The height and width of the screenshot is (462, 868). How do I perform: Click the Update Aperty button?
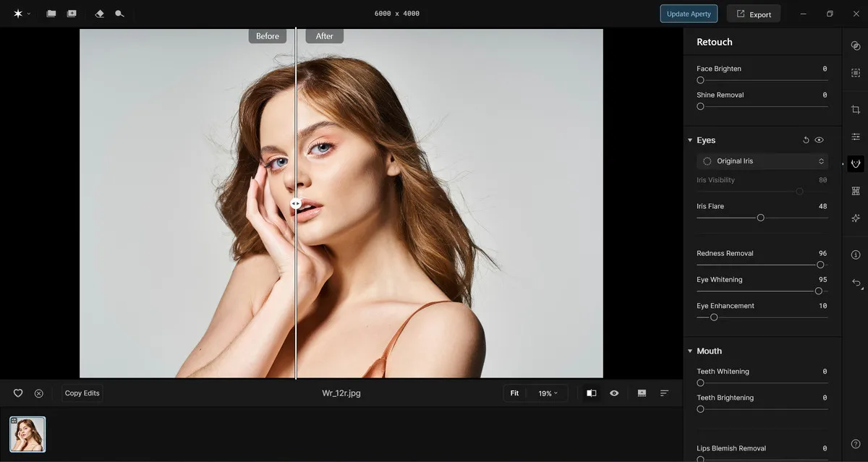click(x=688, y=14)
